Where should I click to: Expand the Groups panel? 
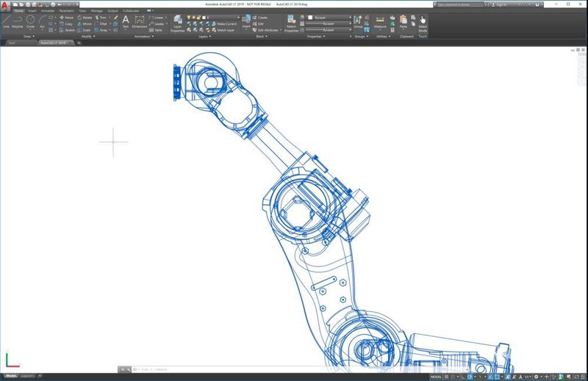(362, 37)
